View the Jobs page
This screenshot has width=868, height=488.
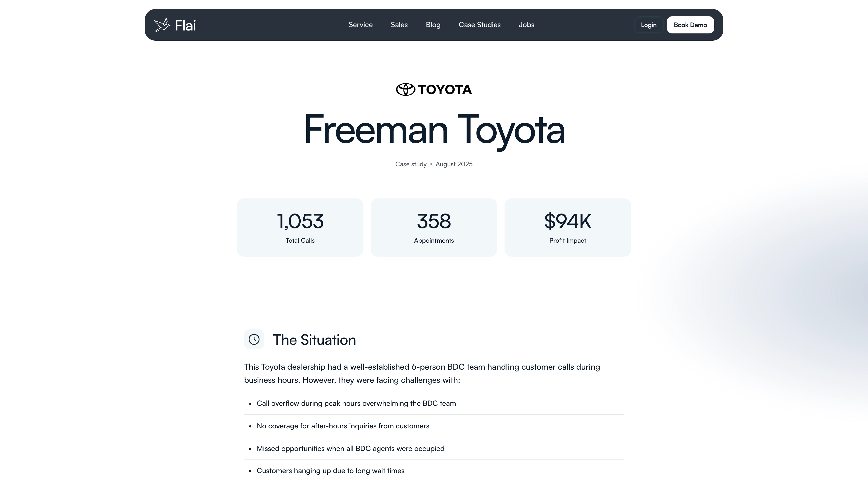tap(526, 25)
